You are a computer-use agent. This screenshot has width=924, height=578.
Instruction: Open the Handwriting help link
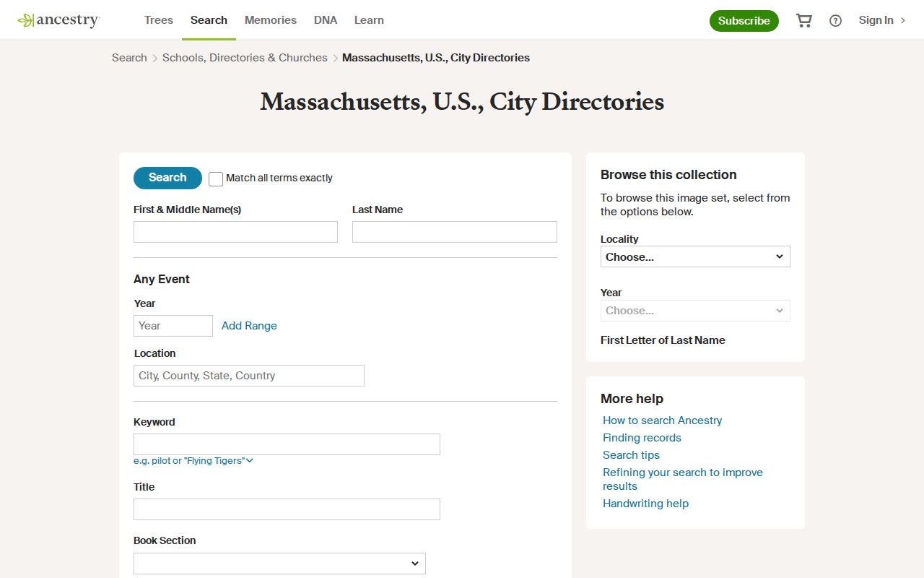pyautogui.click(x=645, y=504)
